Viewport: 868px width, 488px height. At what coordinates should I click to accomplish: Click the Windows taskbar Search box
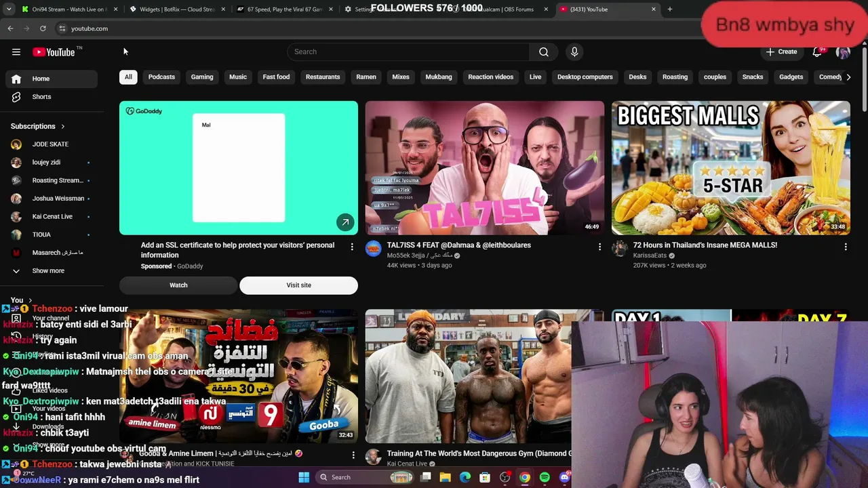366,477
